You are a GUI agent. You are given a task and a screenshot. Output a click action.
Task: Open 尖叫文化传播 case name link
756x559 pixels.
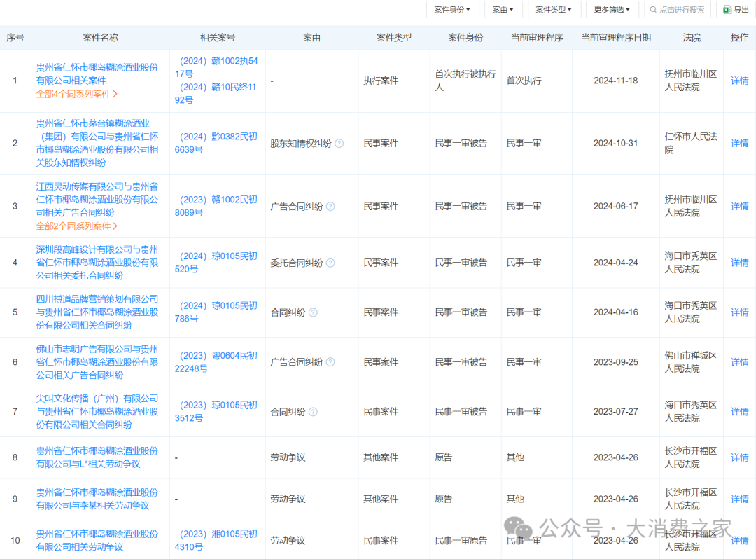point(97,412)
